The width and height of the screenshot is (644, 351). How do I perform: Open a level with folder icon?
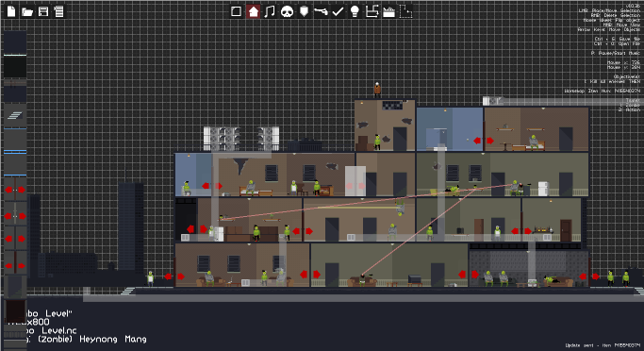(x=27, y=11)
